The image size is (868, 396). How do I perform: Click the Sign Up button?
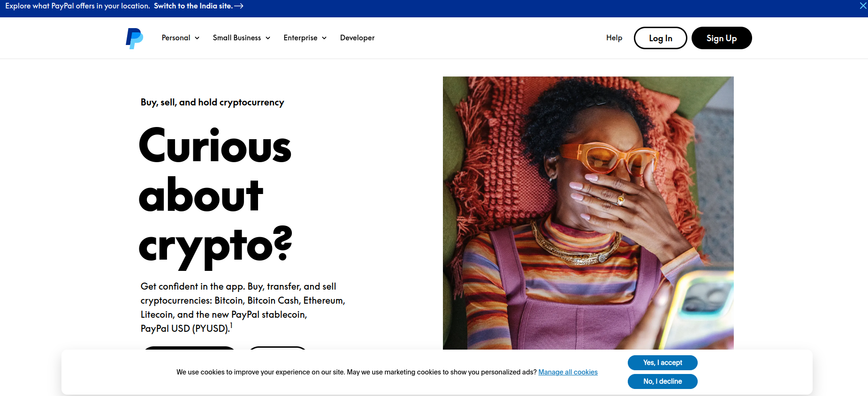pyautogui.click(x=721, y=38)
